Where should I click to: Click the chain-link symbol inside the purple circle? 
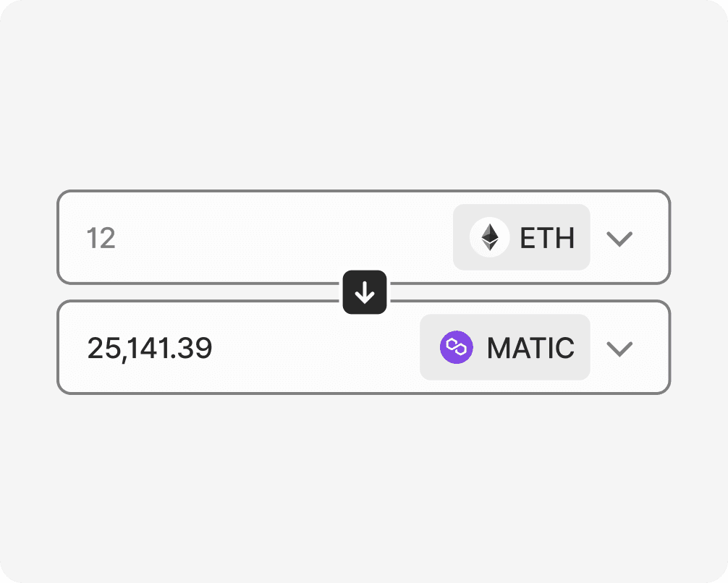point(457,347)
